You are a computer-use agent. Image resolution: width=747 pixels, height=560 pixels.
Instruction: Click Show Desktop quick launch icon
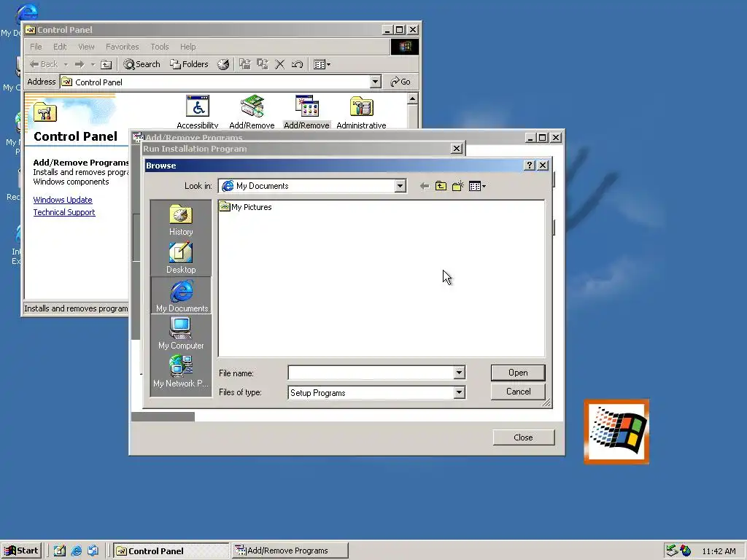[x=60, y=551]
